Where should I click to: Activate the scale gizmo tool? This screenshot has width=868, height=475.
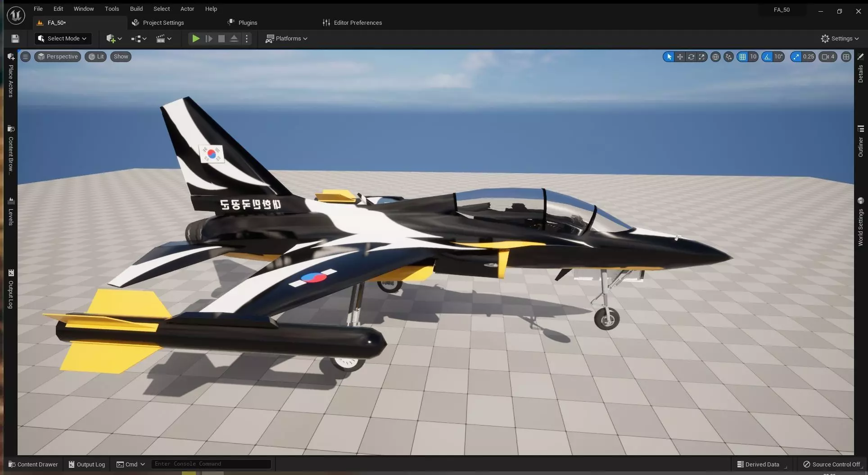(x=702, y=57)
